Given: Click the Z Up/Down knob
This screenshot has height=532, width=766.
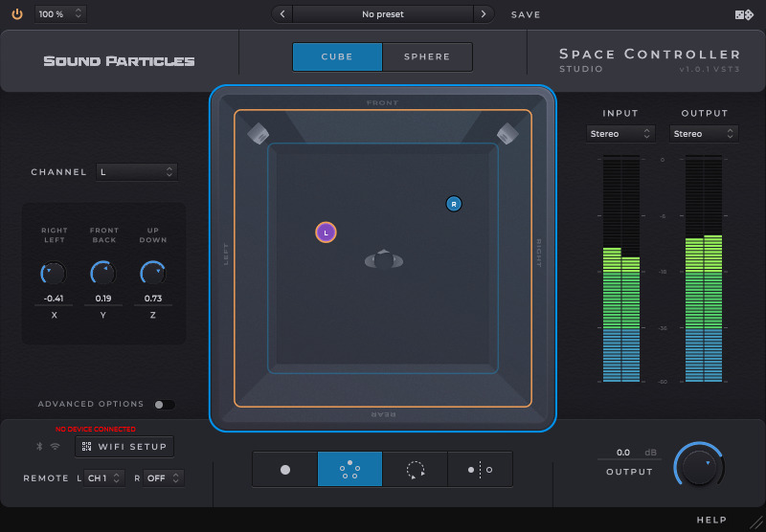Looking at the screenshot, I should [x=153, y=273].
